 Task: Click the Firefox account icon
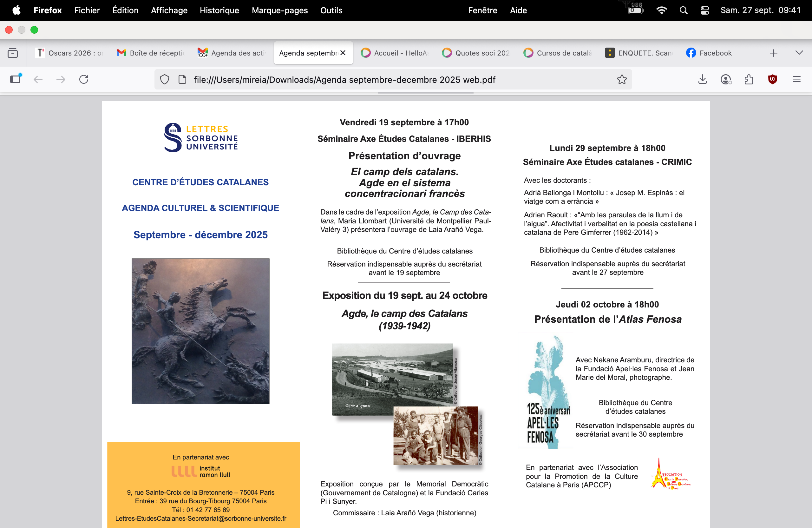click(x=726, y=80)
